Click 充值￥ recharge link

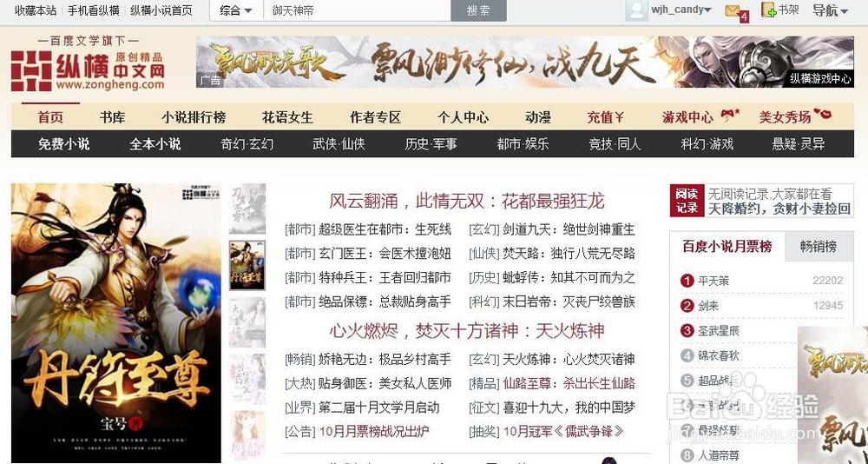pyautogui.click(x=606, y=117)
